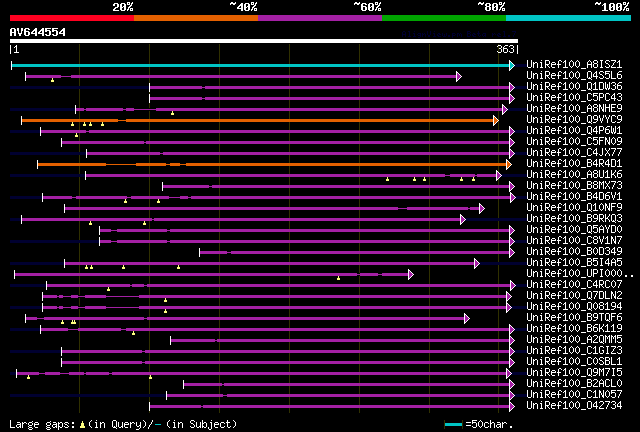Select the UniRef100_Q08194 label
Image resolution: width=640 pixels, height=432 pixels.
click(x=574, y=307)
